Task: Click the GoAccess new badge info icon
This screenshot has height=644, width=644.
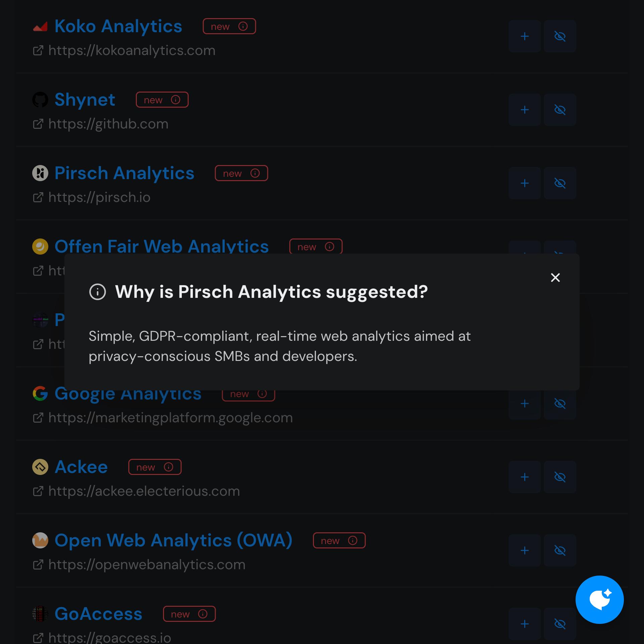Action: tap(203, 614)
